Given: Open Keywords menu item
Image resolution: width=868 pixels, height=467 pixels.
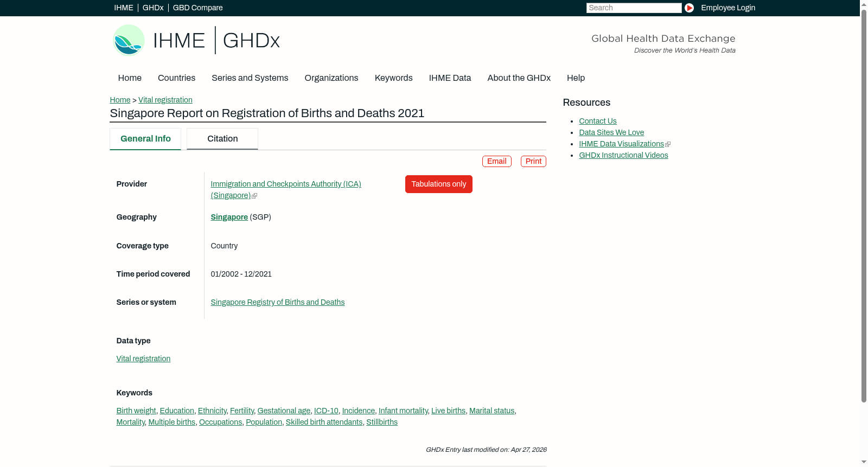Looking at the screenshot, I should pos(394,78).
